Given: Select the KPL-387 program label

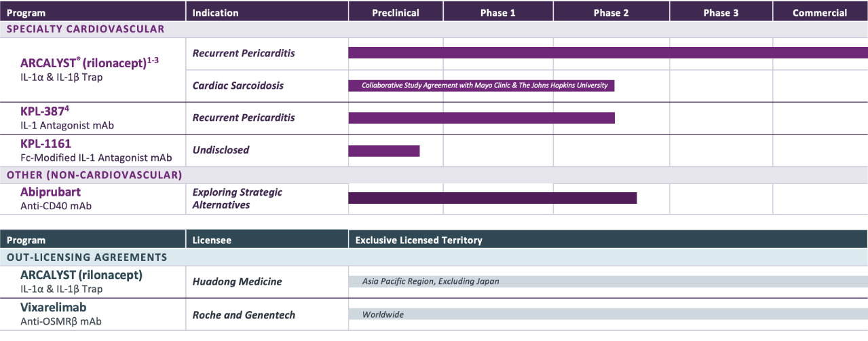Looking at the screenshot, I should [x=45, y=111].
